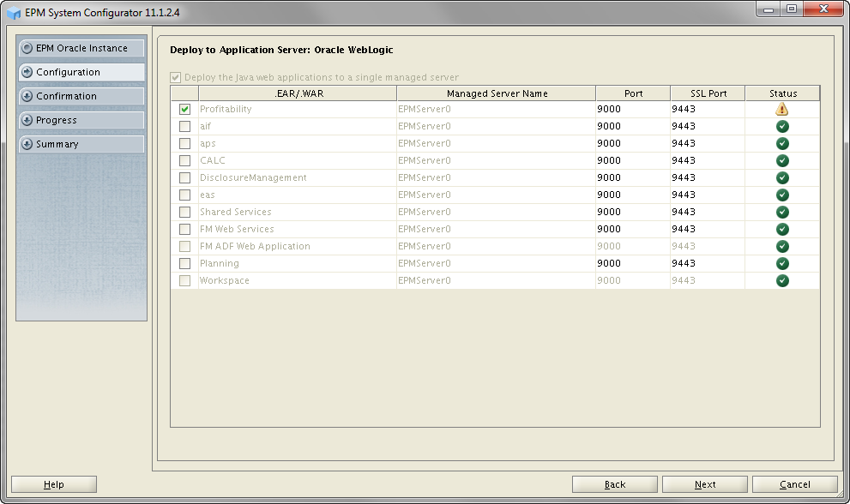Click the green status icon for aps
The image size is (850, 504).
point(782,144)
